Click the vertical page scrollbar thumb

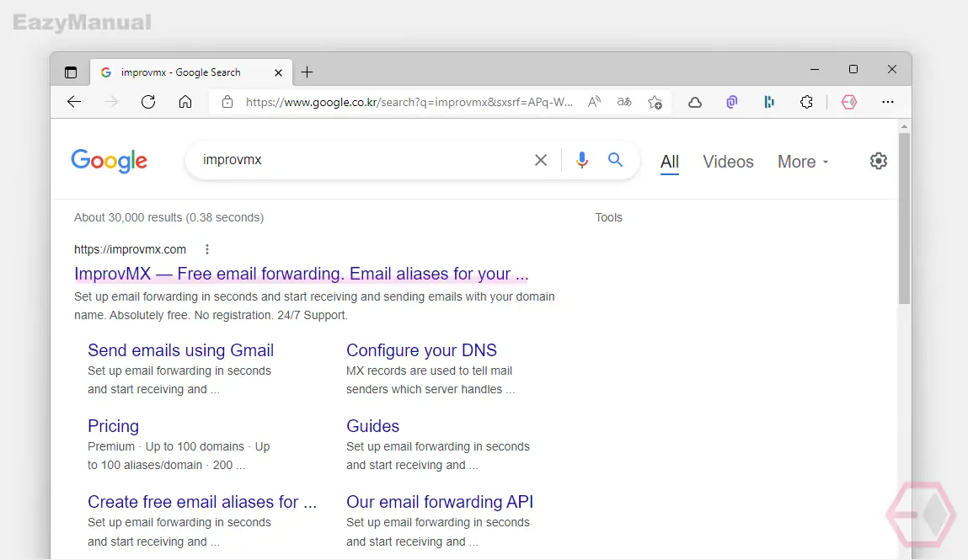click(905, 218)
